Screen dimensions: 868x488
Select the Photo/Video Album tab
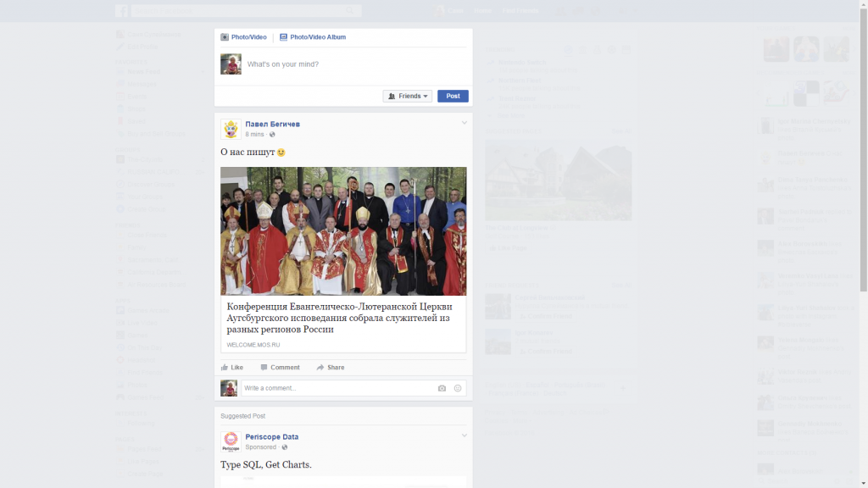pyautogui.click(x=313, y=37)
